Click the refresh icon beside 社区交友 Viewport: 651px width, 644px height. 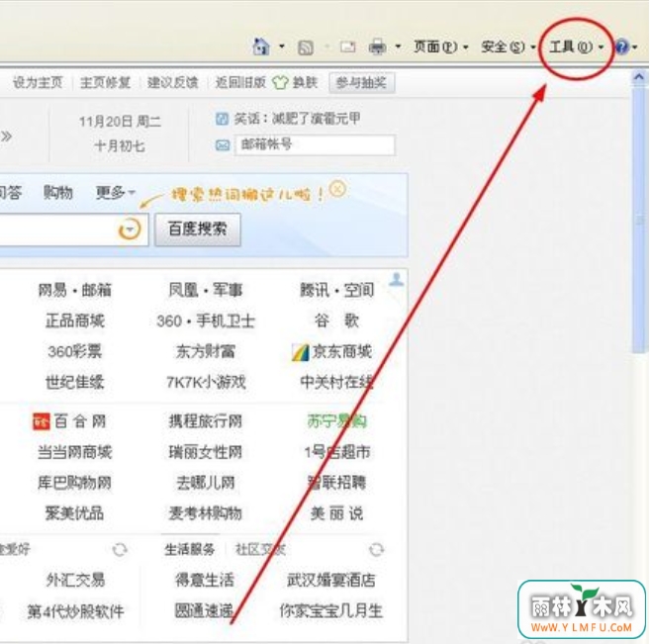[x=376, y=550]
